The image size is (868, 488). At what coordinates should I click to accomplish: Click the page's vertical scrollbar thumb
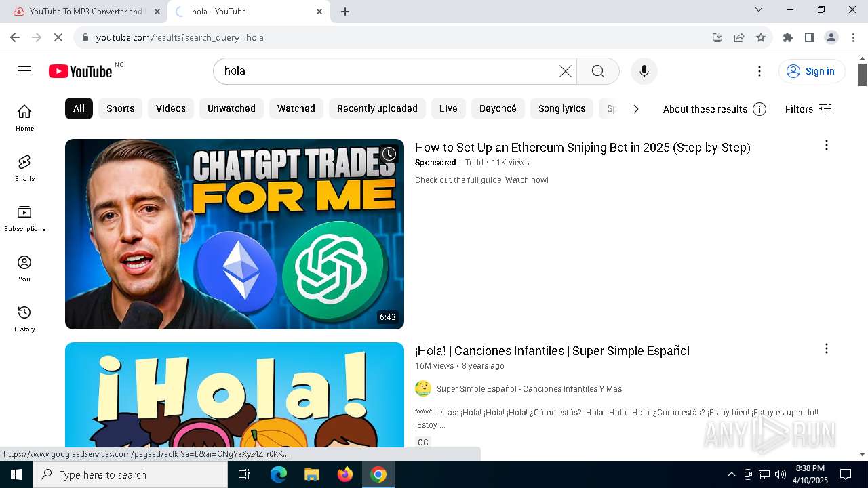(x=862, y=75)
